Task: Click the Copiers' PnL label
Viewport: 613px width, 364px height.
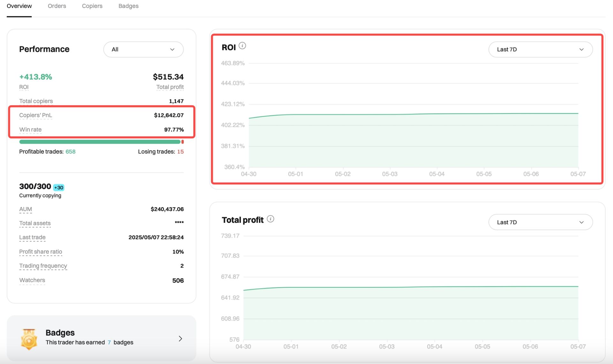Action: click(35, 115)
